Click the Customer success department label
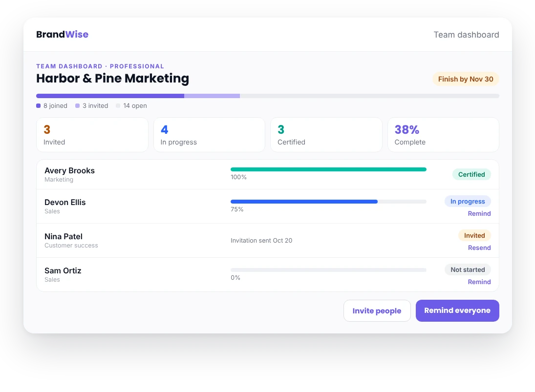 (71, 246)
